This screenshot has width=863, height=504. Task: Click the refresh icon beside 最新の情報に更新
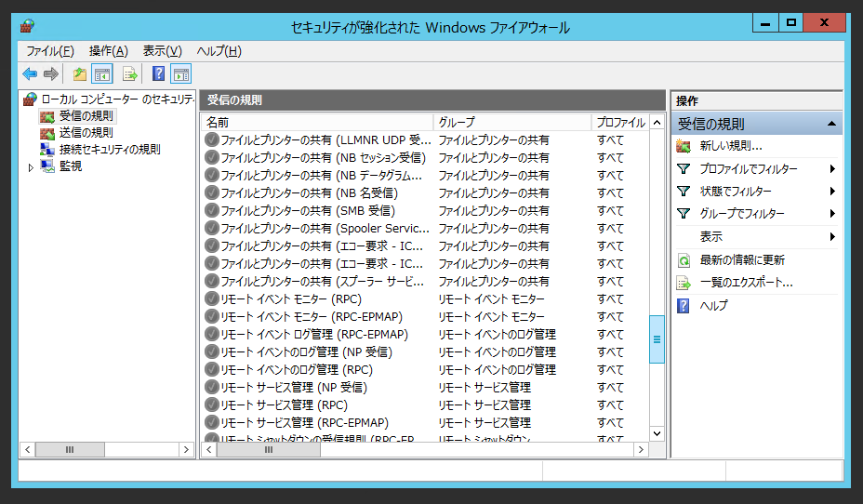pyautogui.click(x=683, y=260)
